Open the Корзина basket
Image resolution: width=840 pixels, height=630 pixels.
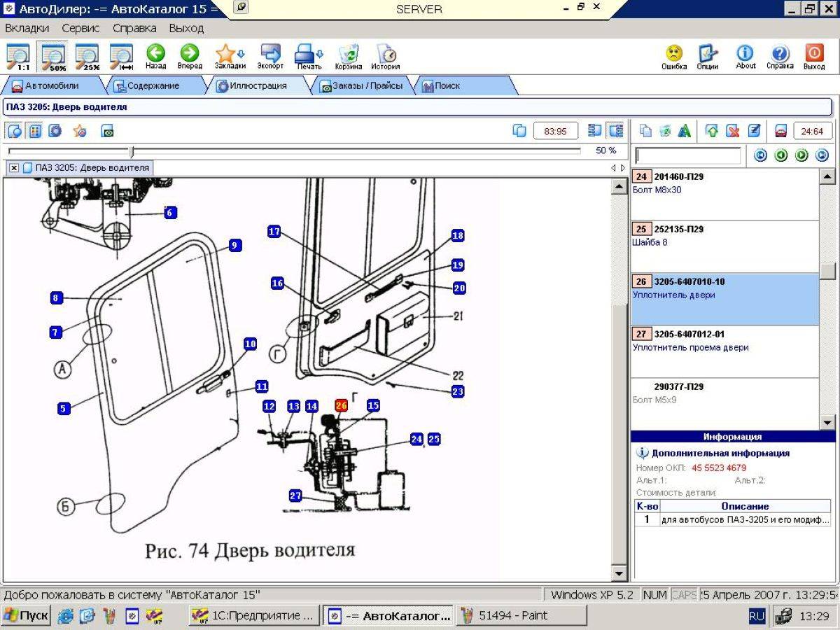[x=348, y=57]
